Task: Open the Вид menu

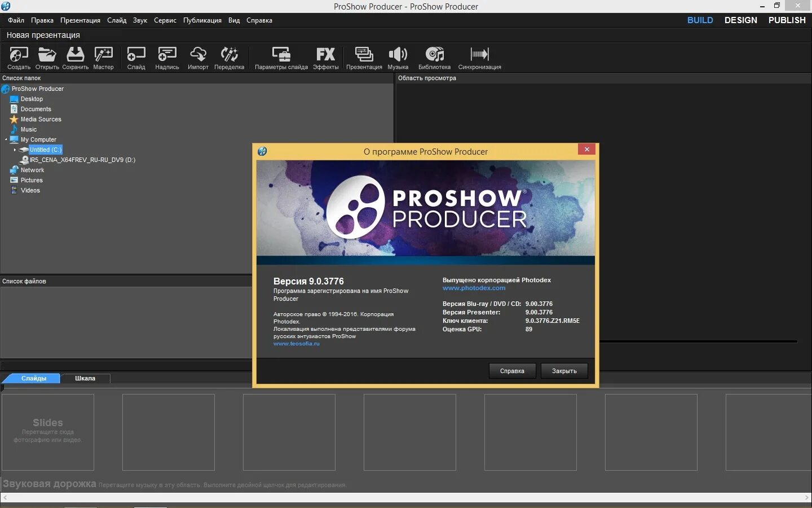Action: pos(234,20)
